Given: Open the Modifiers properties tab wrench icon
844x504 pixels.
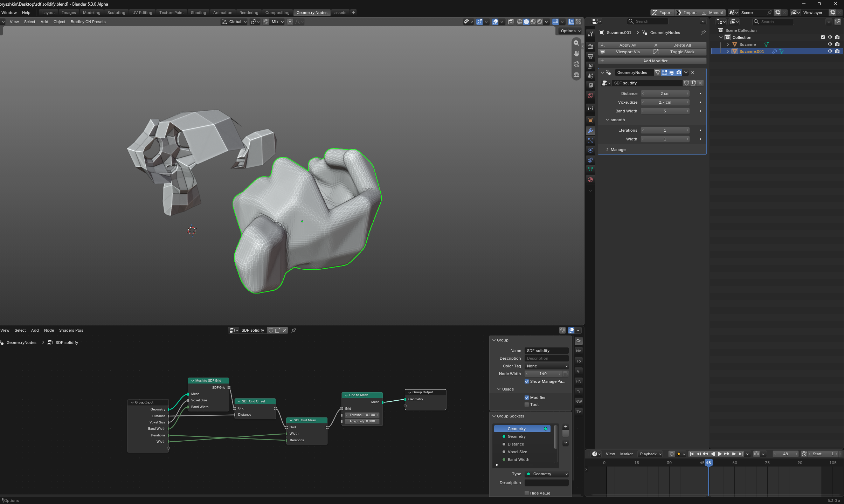Looking at the screenshot, I should 590,131.
